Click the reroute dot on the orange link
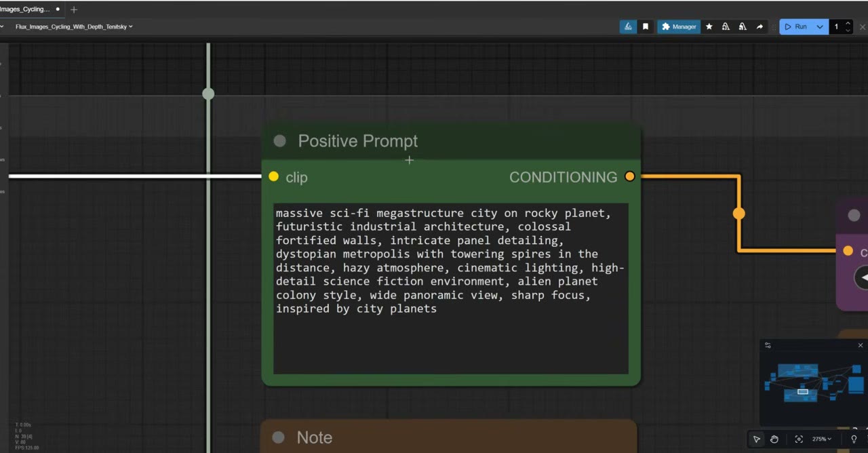868x453 pixels. pyautogui.click(x=738, y=214)
